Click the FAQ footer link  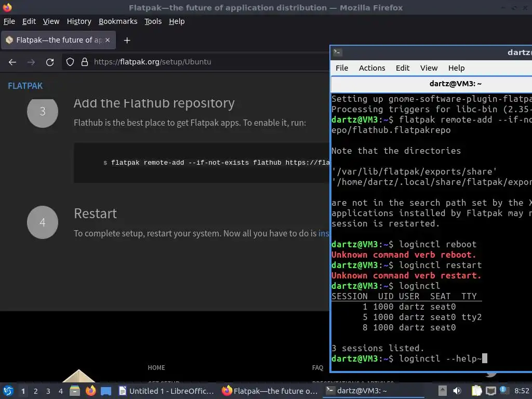(x=317, y=368)
